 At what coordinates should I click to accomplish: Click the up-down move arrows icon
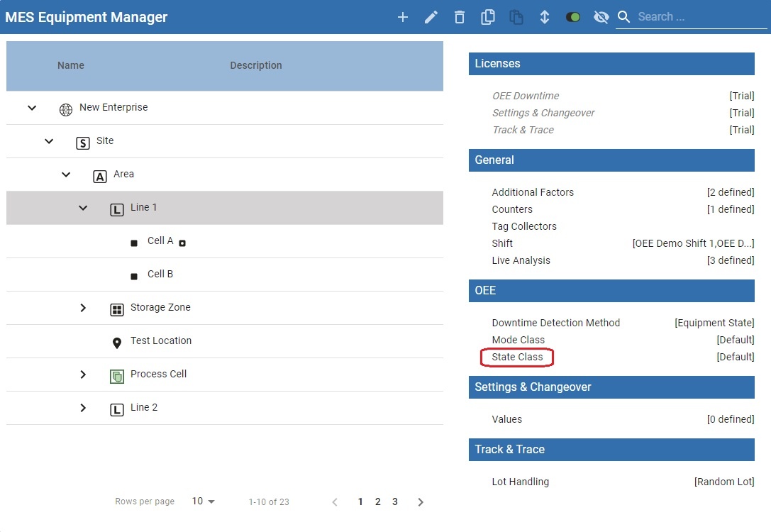tap(545, 17)
